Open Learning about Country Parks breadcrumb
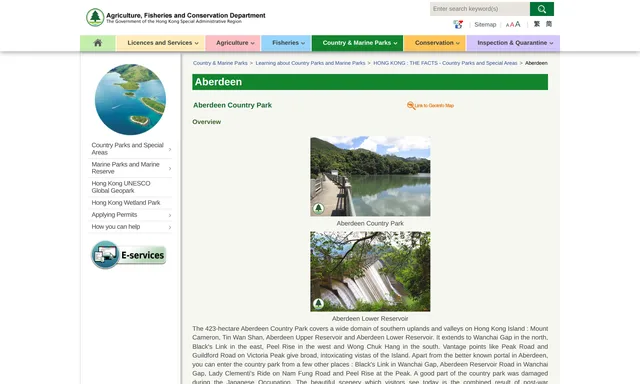640x384 pixels. click(310, 63)
